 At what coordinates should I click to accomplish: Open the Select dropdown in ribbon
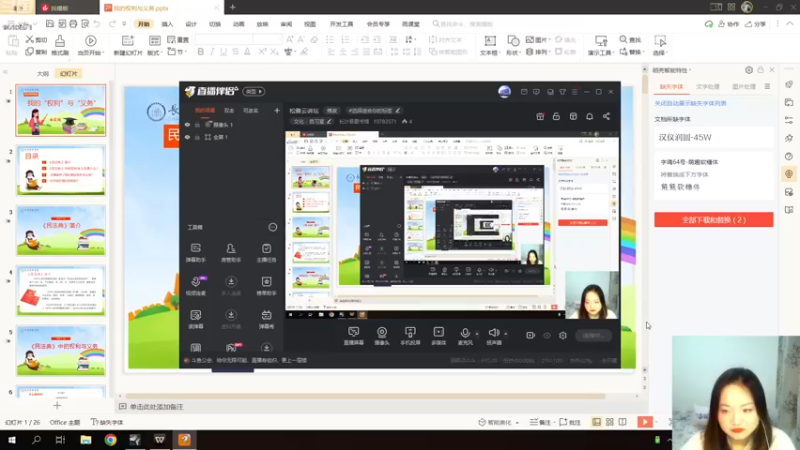point(660,53)
